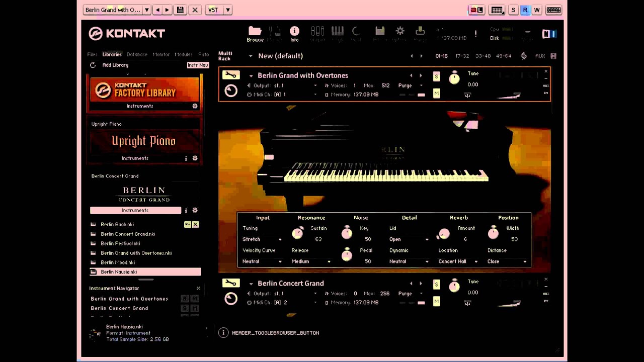Viewport: 644px width, 362px height.
Task: Select Berlin Bach.nki in library list
Action: tap(117, 225)
